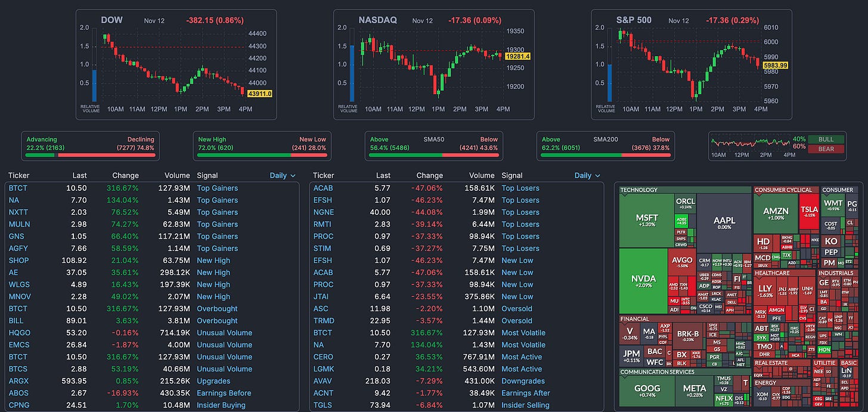
Task: Open ticker CPNG
Action: tap(18, 405)
